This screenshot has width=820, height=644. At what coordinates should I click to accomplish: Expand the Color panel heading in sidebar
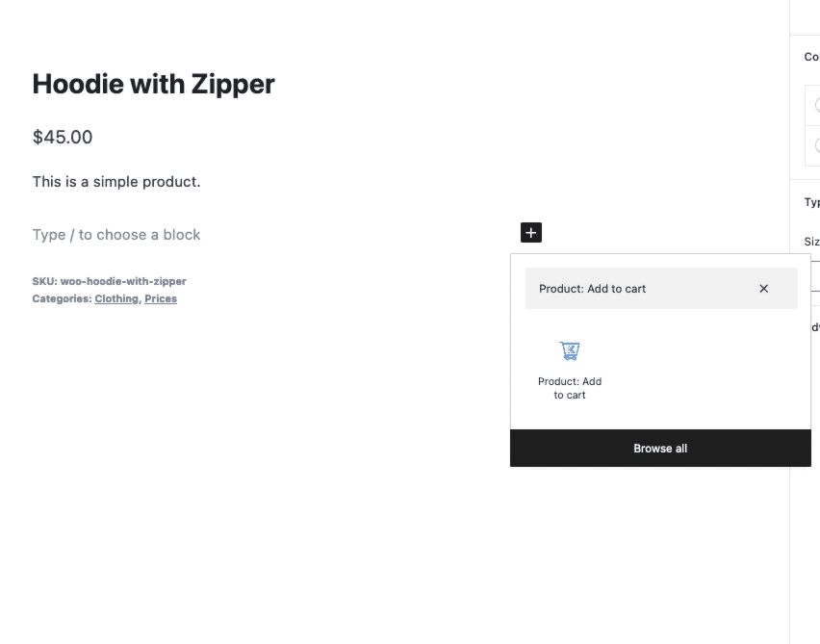[811, 57]
